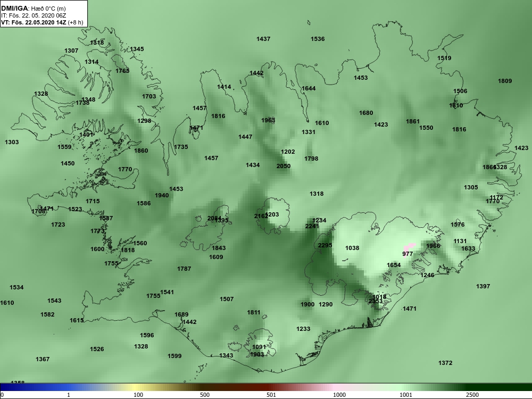Viewport: 532px width, 399px height.
Task: Click the 2050 value on the map
Action: click(284, 166)
